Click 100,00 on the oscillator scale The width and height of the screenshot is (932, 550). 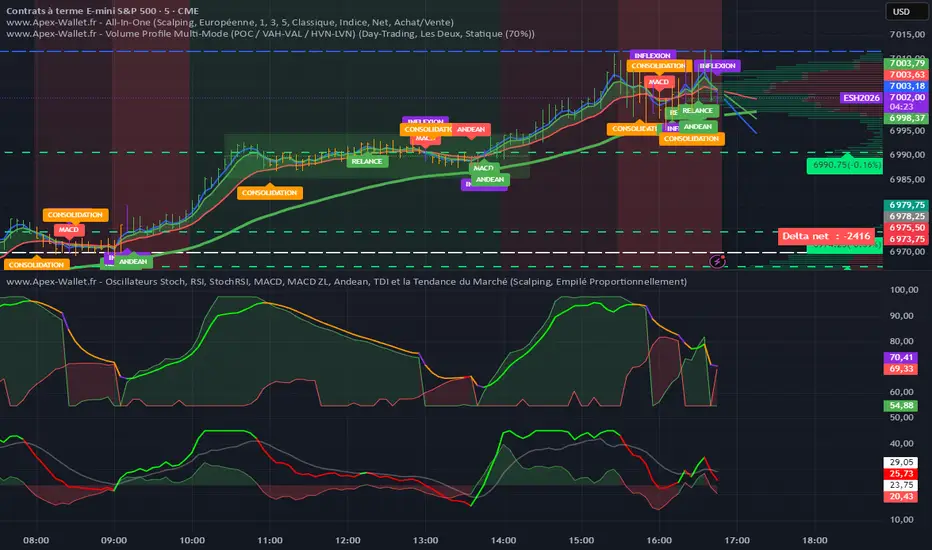pos(904,290)
